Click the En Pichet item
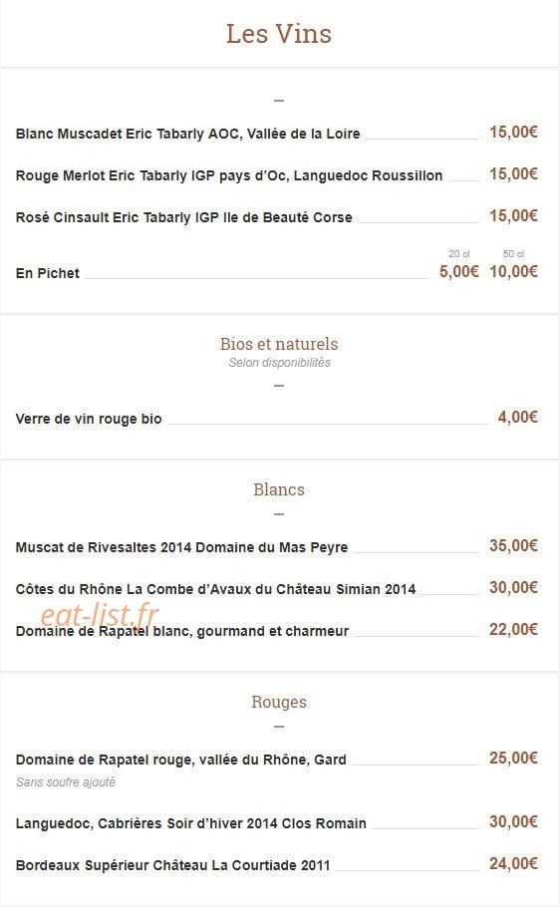This screenshot has height=924, width=560. pos(48,273)
